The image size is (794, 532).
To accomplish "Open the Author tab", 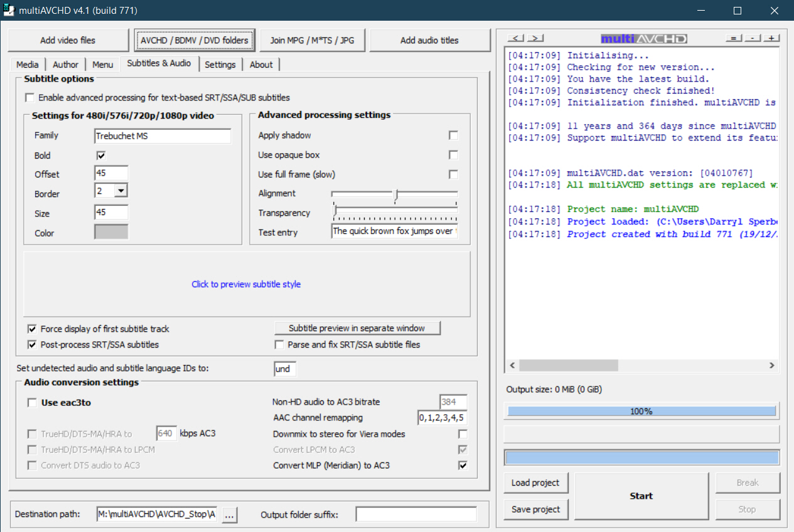I will coord(66,65).
